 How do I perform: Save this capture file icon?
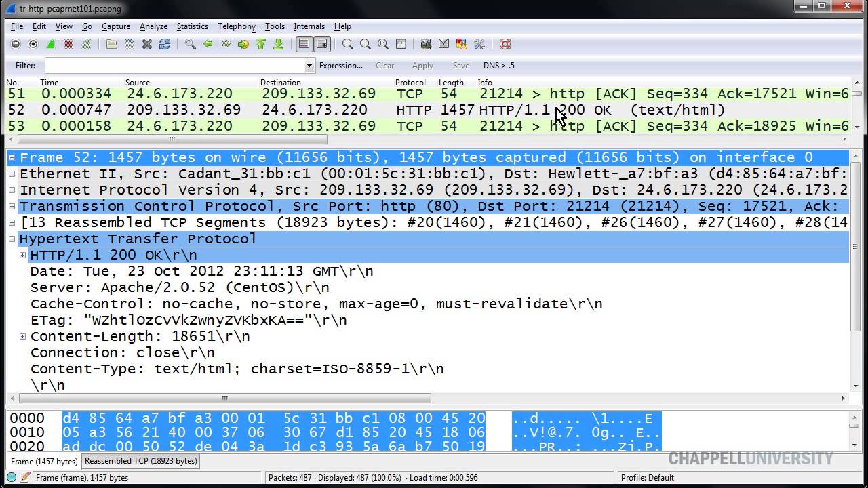pyautogui.click(x=130, y=44)
